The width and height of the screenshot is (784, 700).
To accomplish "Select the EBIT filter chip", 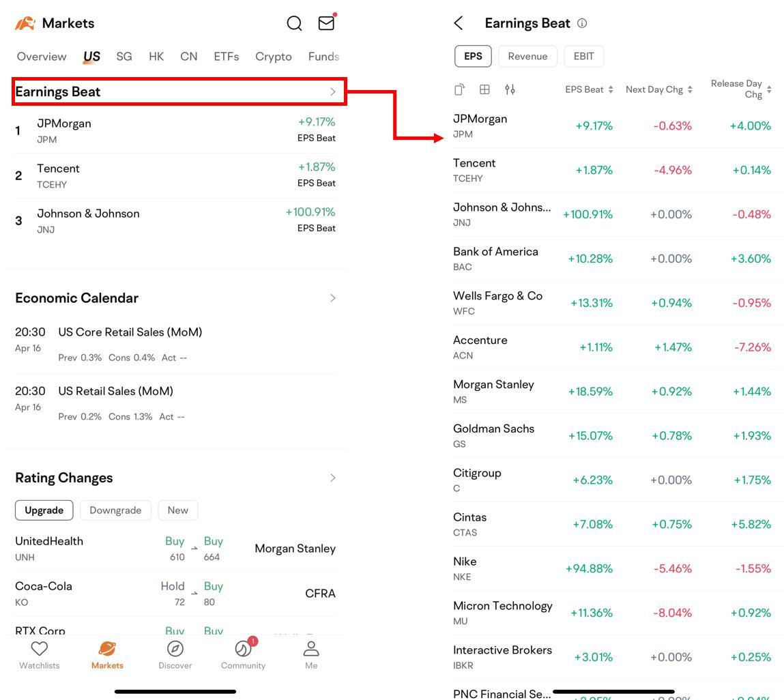I will 583,56.
